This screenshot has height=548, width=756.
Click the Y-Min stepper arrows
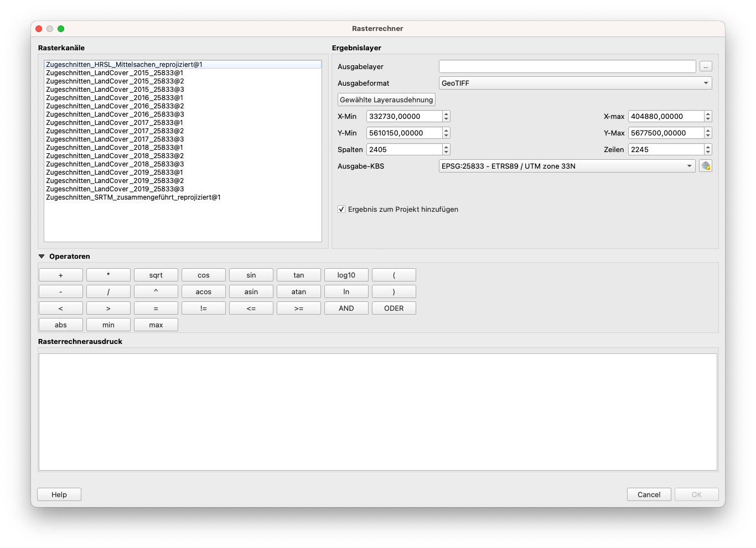447,133
